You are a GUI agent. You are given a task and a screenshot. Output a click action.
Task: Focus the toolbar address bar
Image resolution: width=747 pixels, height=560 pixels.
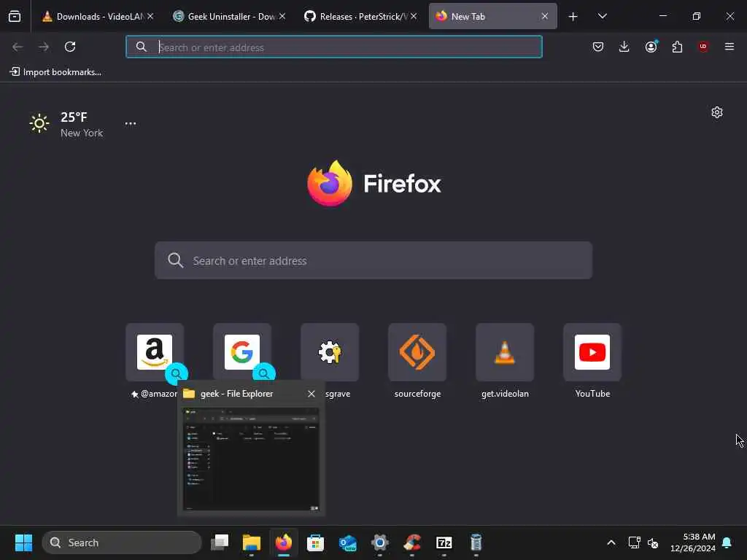pyautogui.click(x=334, y=47)
